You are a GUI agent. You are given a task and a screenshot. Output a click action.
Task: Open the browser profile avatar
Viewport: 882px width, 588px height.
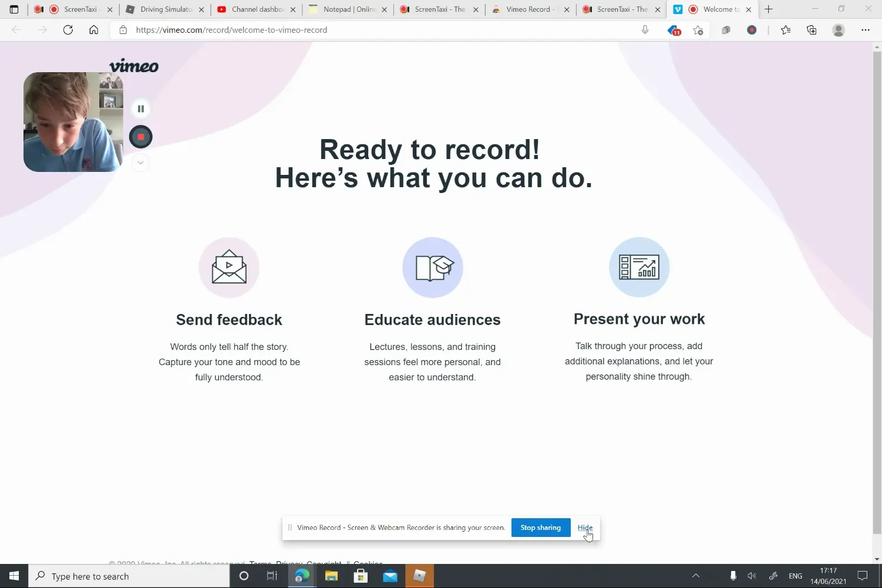pyautogui.click(x=839, y=30)
